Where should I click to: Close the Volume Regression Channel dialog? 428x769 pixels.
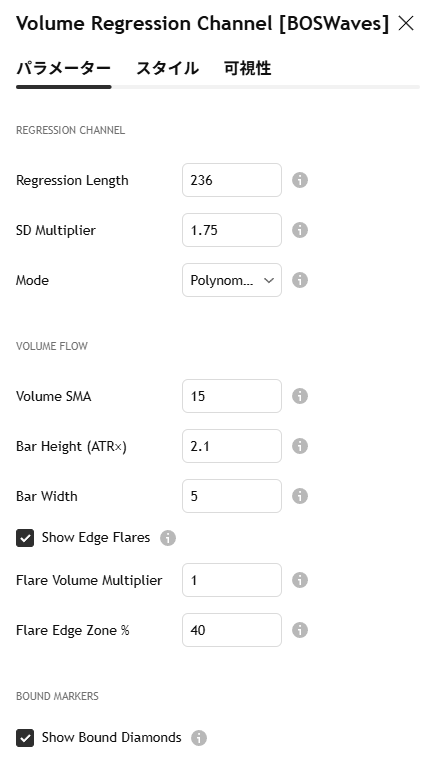(x=406, y=23)
